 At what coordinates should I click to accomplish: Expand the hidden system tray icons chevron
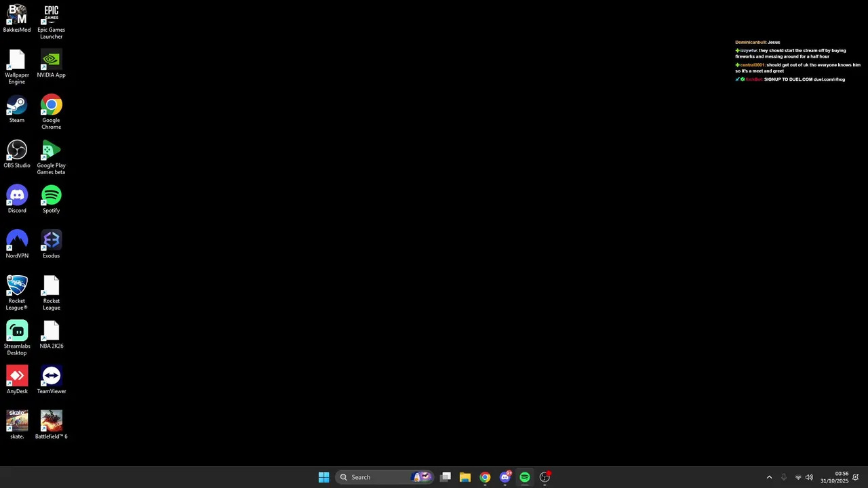[769, 477]
